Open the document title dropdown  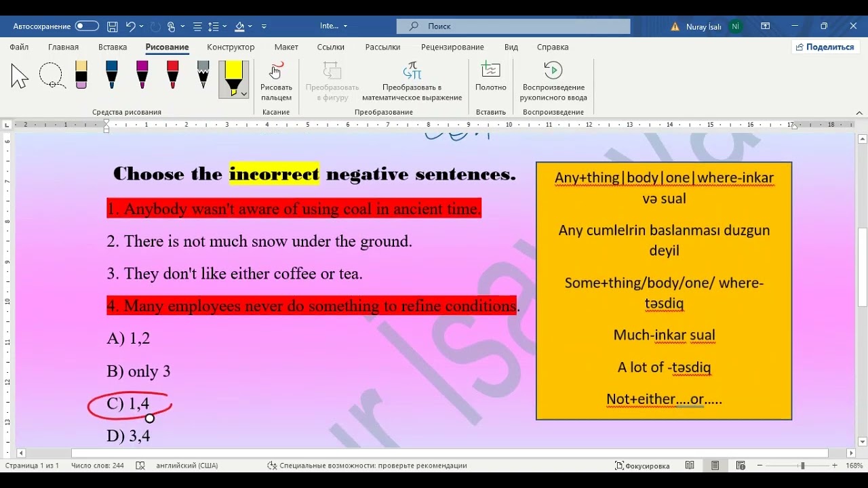coord(345,26)
